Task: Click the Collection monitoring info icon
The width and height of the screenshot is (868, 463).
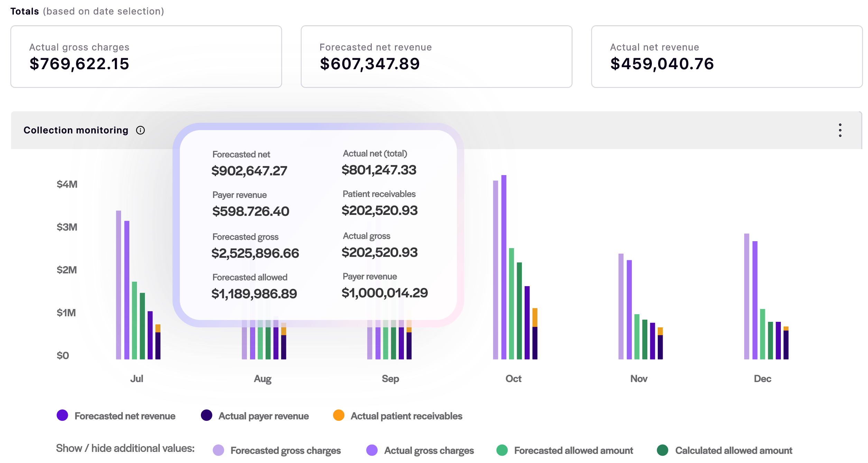Action: pyautogui.click(x=140, y=130)
